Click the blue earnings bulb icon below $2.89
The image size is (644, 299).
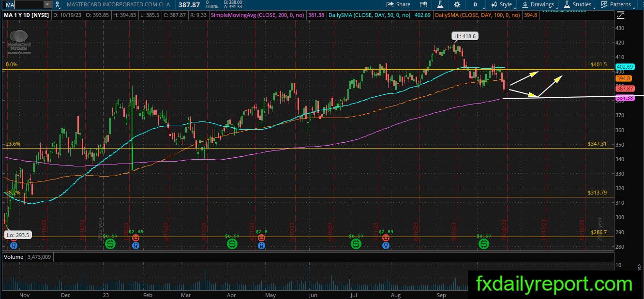tap(386, 245)
